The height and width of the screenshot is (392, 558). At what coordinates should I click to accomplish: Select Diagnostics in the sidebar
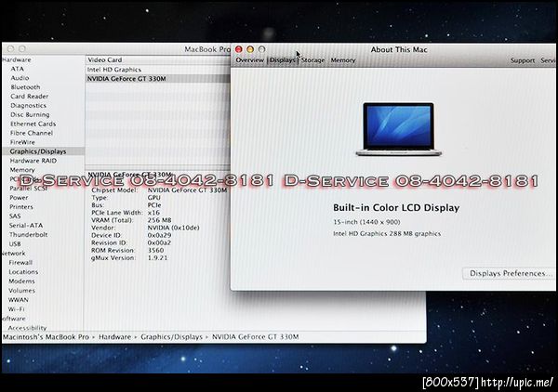(x=28, y=106)
